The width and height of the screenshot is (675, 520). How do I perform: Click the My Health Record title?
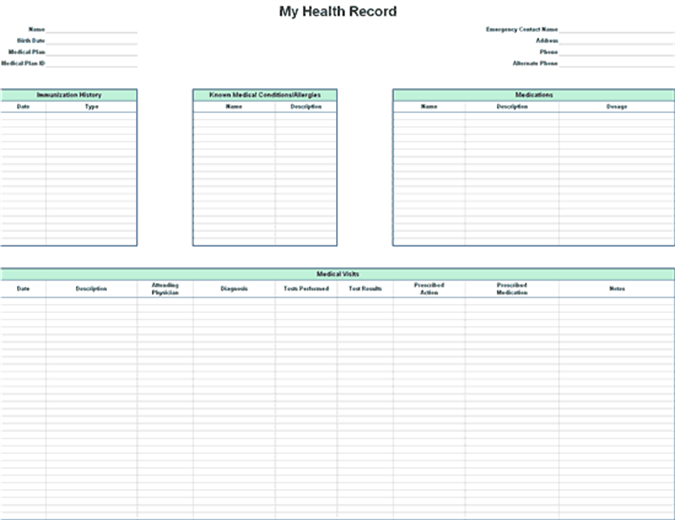click(x=337, y=12)
